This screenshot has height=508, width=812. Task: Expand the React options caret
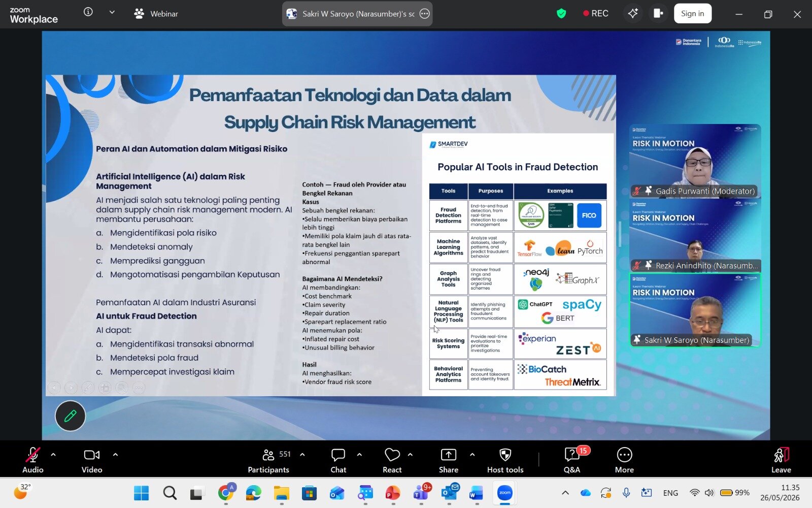[410, 455]
